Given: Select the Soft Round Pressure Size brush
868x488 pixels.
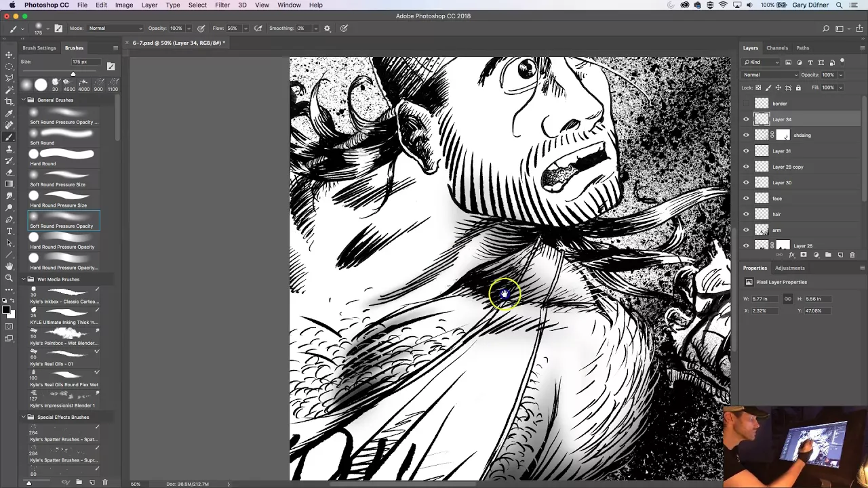Looking at the screenshot, I should [x=64, y=178].
